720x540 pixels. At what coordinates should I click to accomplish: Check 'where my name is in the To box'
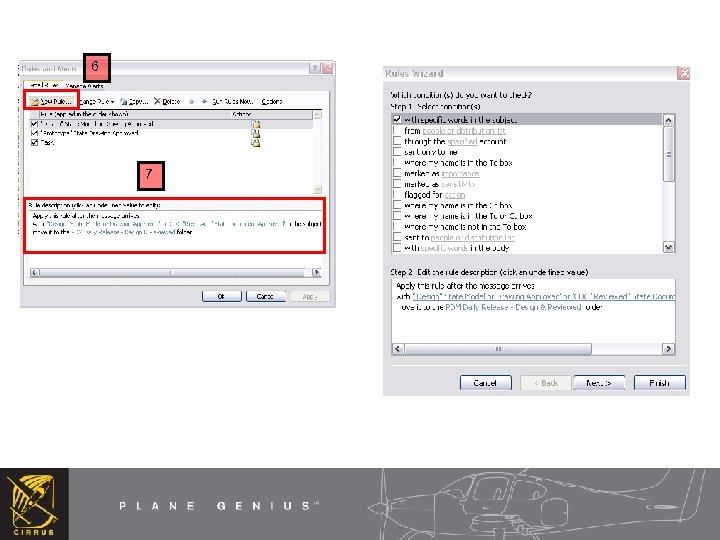[x=397, y=163]
